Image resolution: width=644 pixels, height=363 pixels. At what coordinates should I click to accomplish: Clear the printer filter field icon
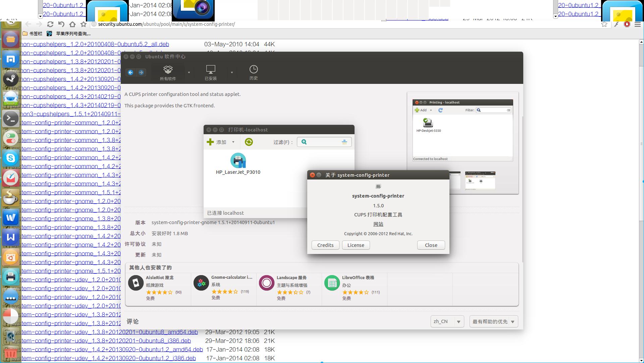coord(344,142)
